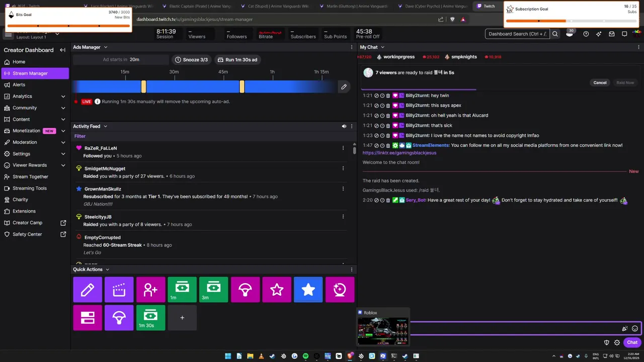Click Filter in Activity Feed
644x362 pixels.
[80, 136]
